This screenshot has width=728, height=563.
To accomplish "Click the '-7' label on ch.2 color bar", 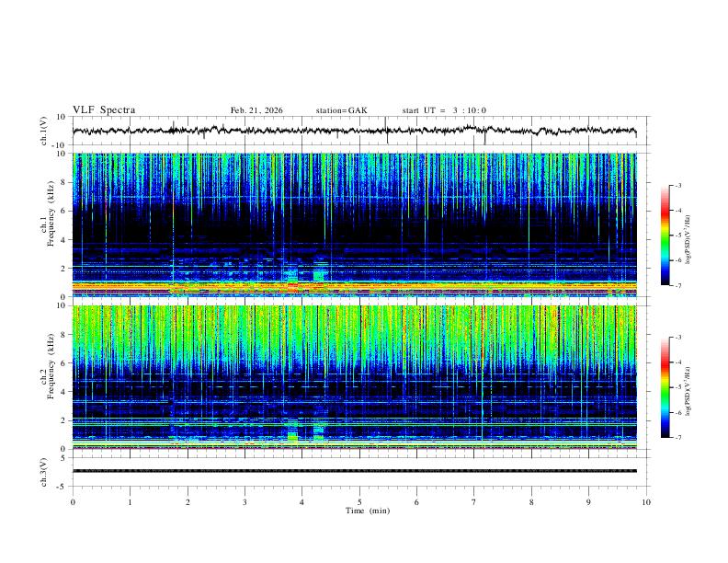I will tap(678, 438).
